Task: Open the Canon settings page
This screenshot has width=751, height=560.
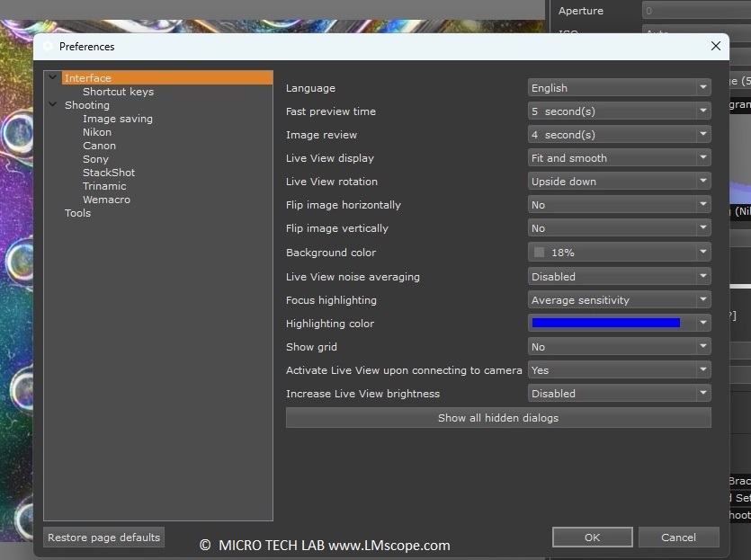Action: 99,146
